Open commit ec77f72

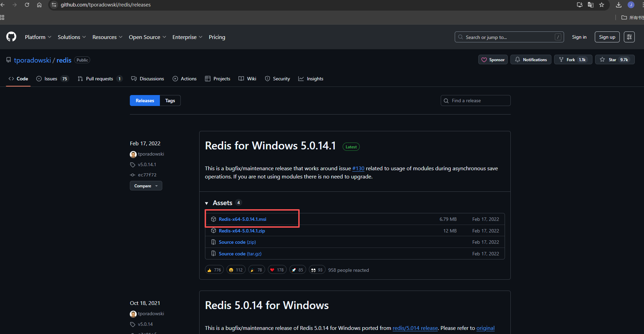pyautogui.click(x=147, y=175)
